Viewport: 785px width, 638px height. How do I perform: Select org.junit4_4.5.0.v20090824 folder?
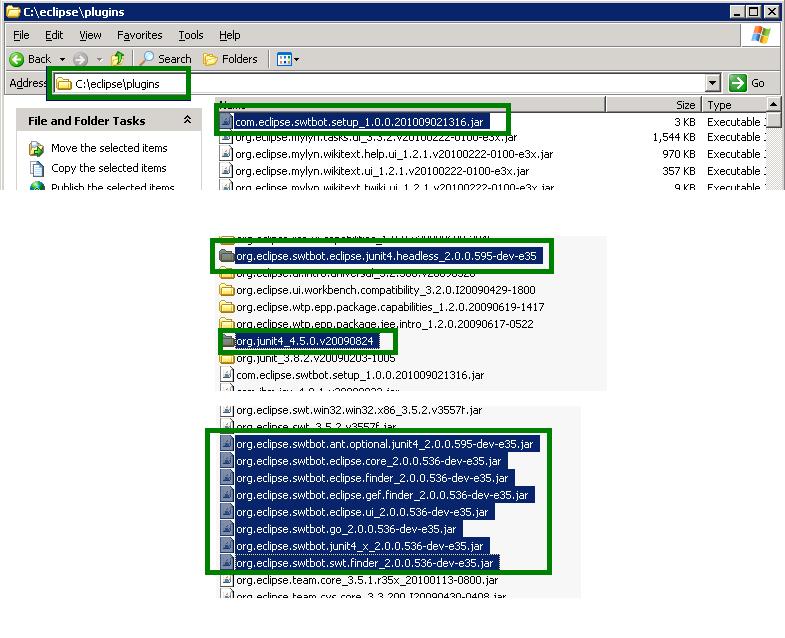pos(304,341)
